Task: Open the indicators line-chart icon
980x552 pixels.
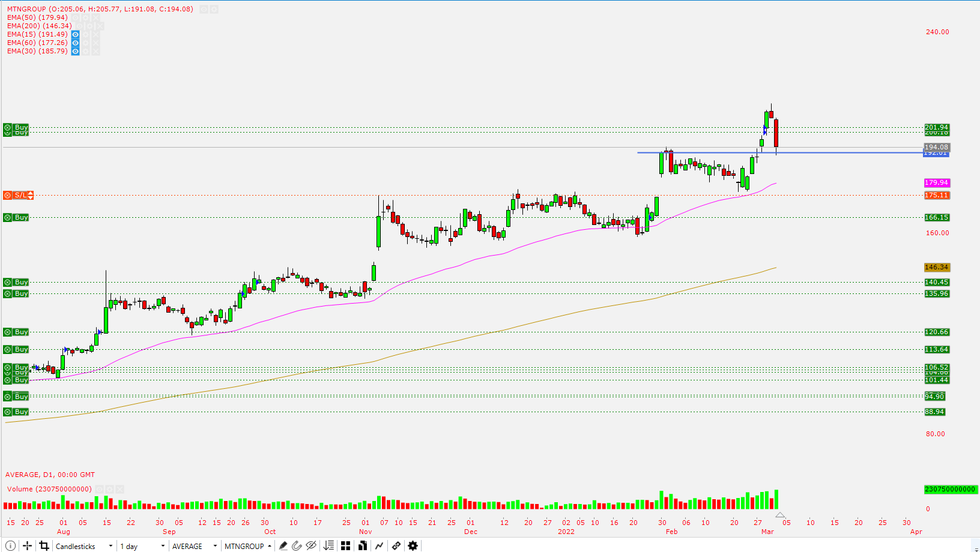Action: pos(379,545)
